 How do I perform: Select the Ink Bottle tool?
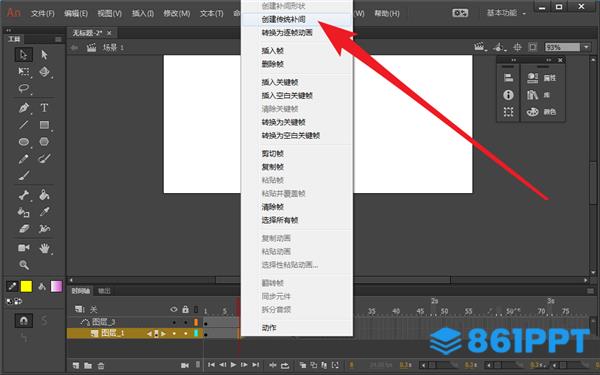coord(24,212)
